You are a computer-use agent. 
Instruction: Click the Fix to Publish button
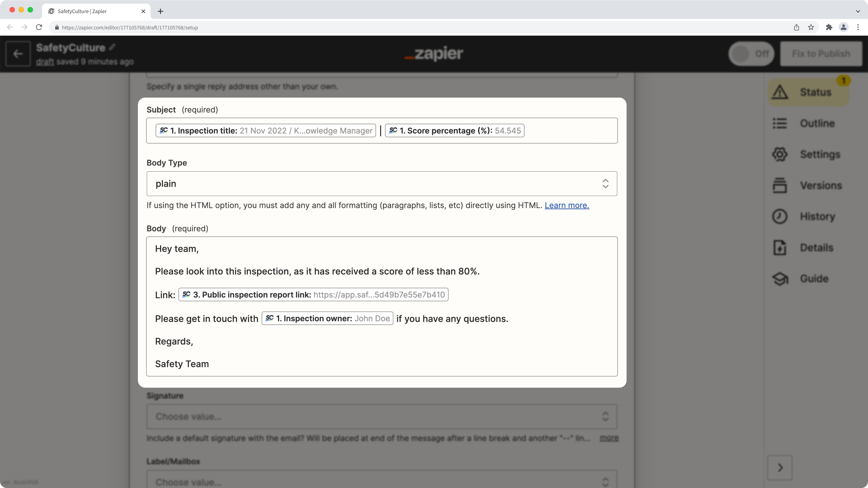tap(821, 54)
